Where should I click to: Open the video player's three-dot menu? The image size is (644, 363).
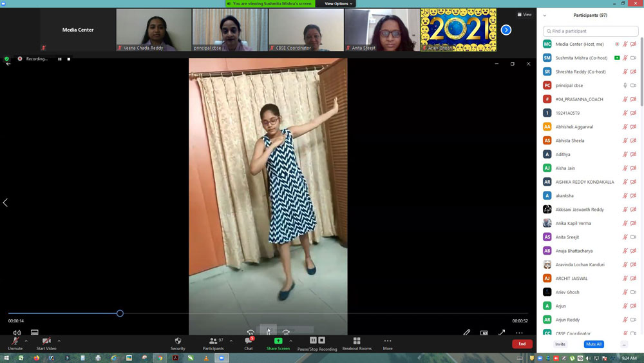pos(519,333)
